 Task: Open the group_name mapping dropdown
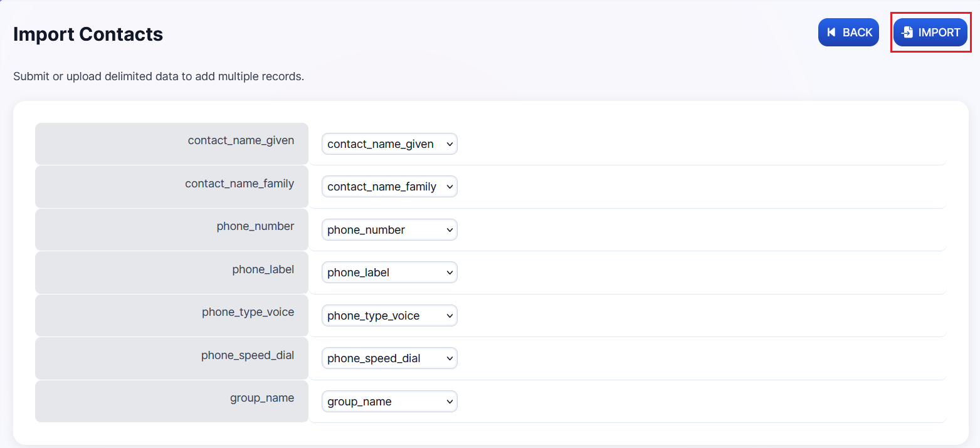[389, 402]
